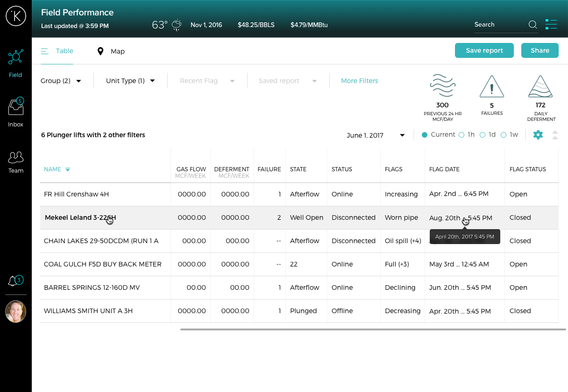The width and height of the screenshot is (568, 392).
Task: Click the daily deferment pyramid icon
Action: point(540,86)
